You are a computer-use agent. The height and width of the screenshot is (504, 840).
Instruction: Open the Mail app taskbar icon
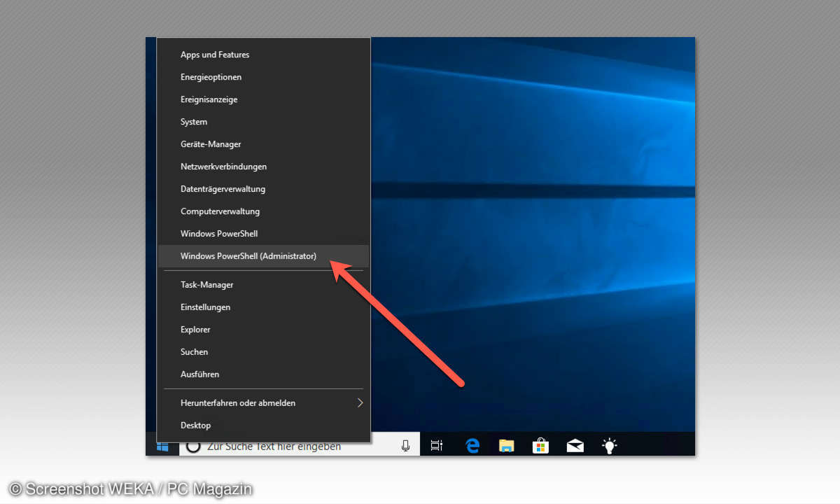[575, 446]
